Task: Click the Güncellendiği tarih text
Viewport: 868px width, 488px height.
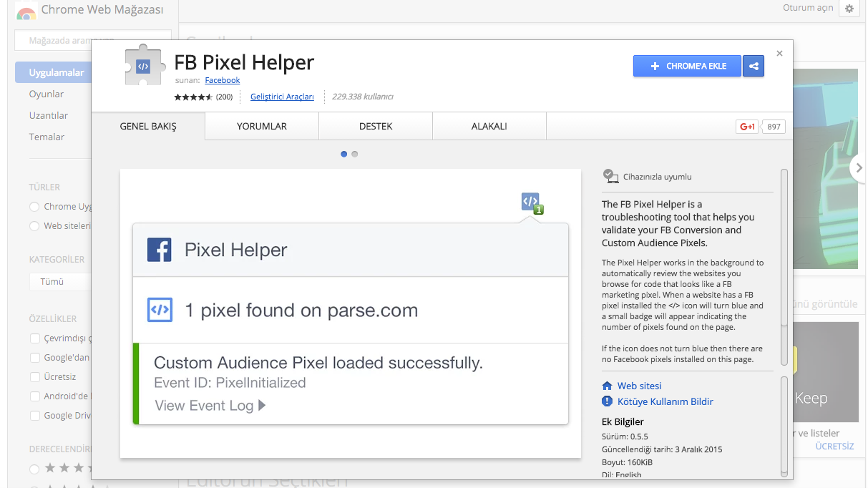Action: [663, 449]
